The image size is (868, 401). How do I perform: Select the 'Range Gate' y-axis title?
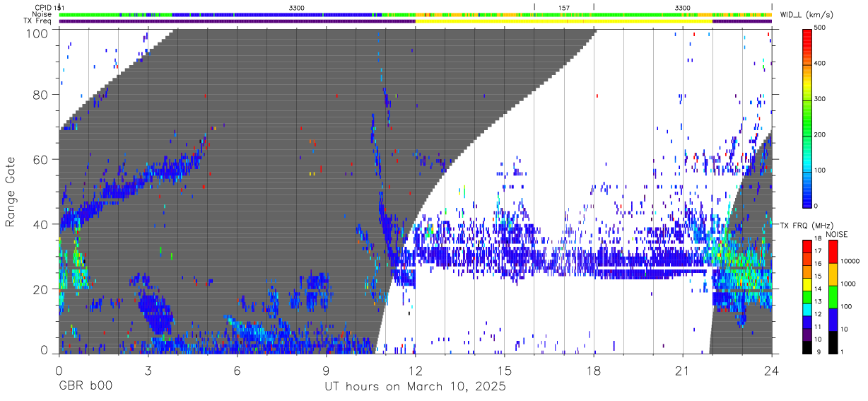tap(11, 192)
